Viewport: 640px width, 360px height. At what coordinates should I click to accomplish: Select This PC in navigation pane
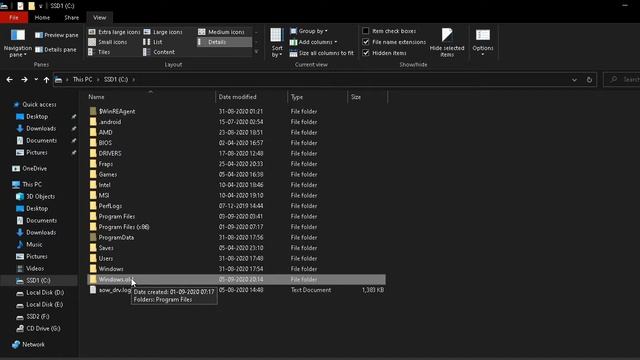tap(27, 184)
